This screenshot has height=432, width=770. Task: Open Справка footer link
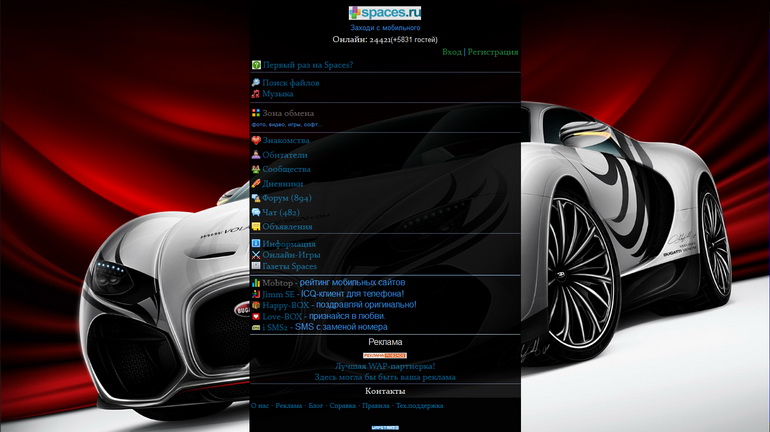click(343, 405)
